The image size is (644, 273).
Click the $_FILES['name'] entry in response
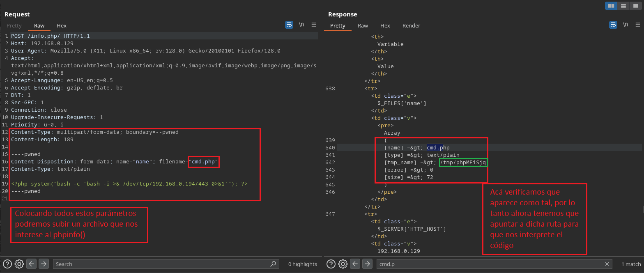(x=402, y=103)
